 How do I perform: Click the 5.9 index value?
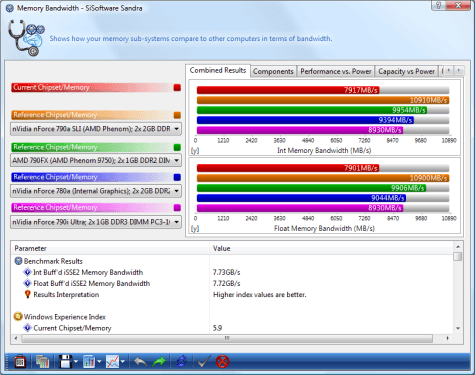pos(217,328)
